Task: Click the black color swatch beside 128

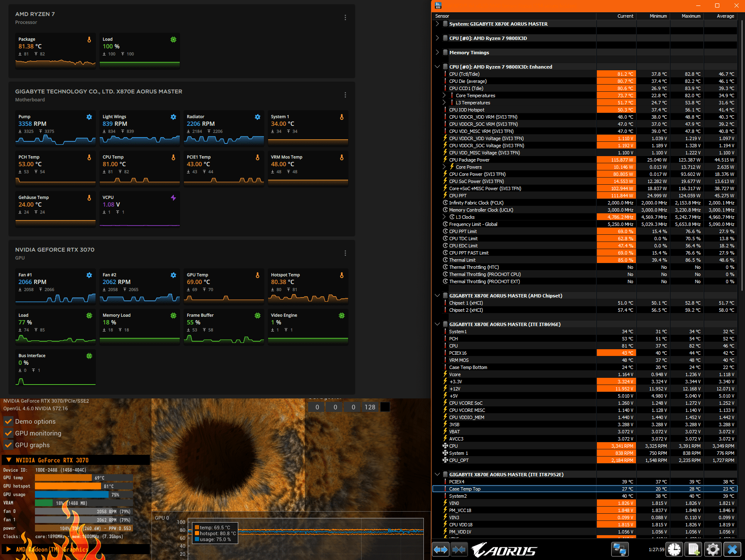Action: 385,407
